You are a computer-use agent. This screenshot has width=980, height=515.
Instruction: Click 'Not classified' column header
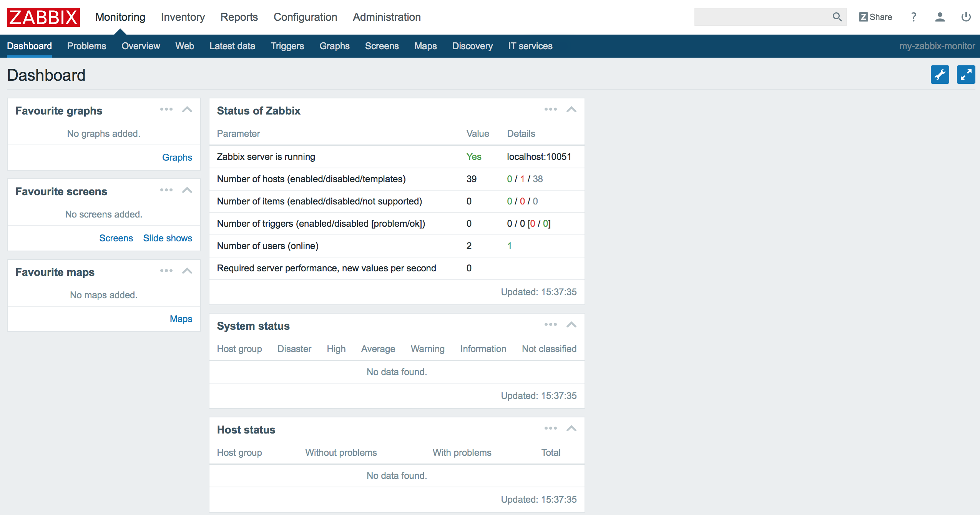click(x=549, y=349)
